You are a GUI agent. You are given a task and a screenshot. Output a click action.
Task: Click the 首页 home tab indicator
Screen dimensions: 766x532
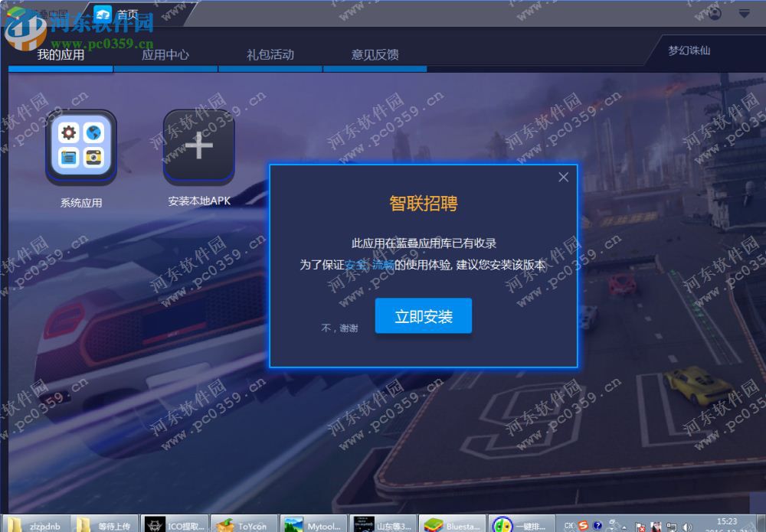126,12
